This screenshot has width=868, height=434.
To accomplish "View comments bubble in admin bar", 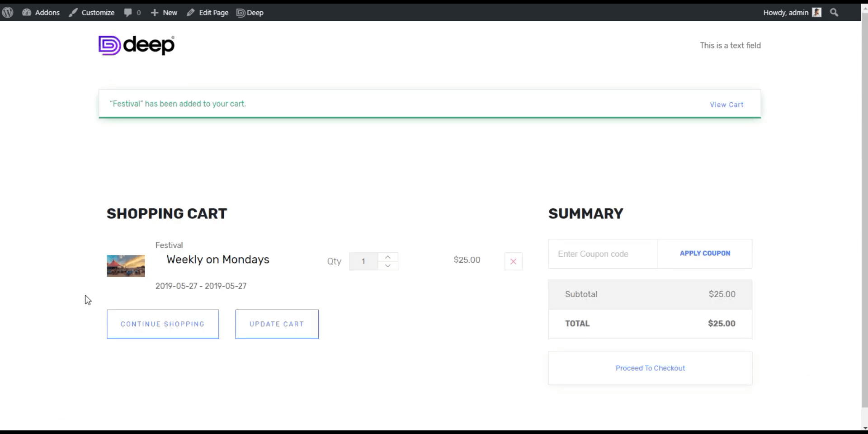I will pos(132,13).
